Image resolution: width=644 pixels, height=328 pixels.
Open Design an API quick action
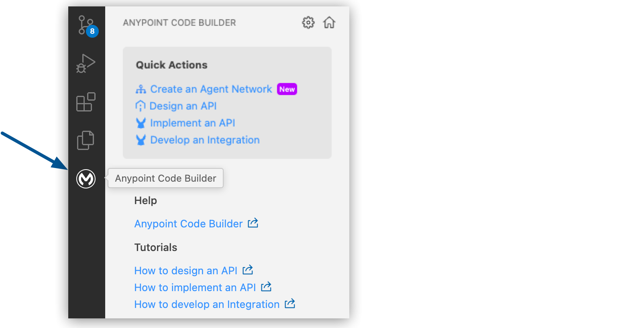point(183,106)
